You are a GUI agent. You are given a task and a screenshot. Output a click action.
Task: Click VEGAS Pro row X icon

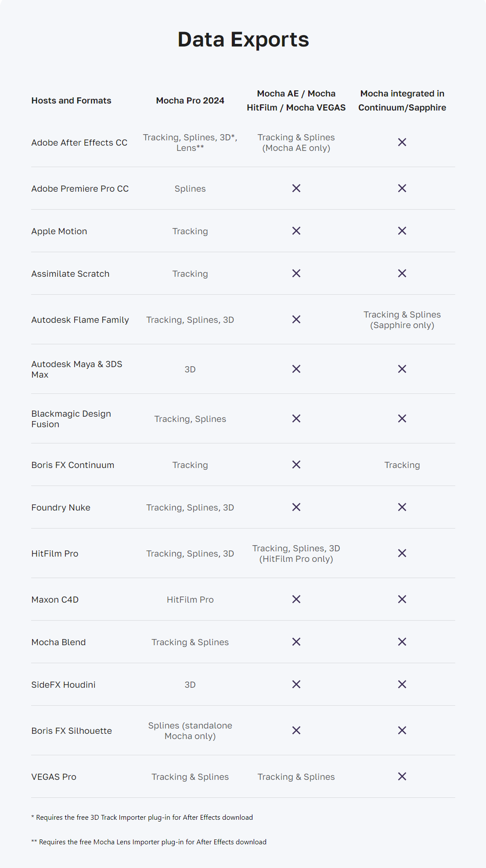402,776
